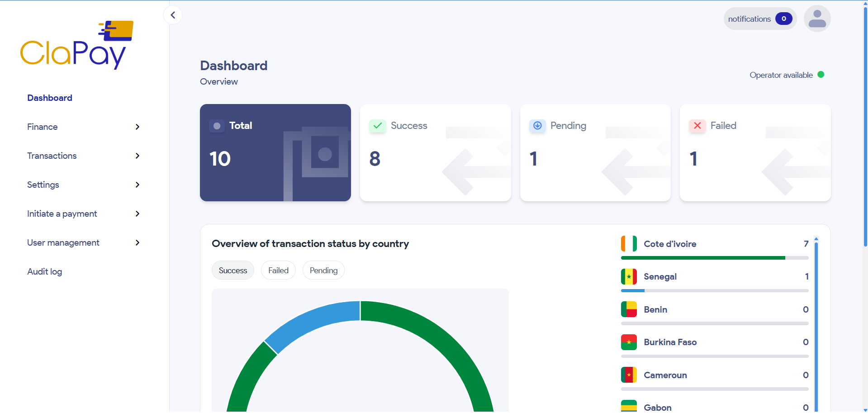Viewport: 868px width, 413px height.
Task: Click the Pending download-style icon
Action: [537, 126]
